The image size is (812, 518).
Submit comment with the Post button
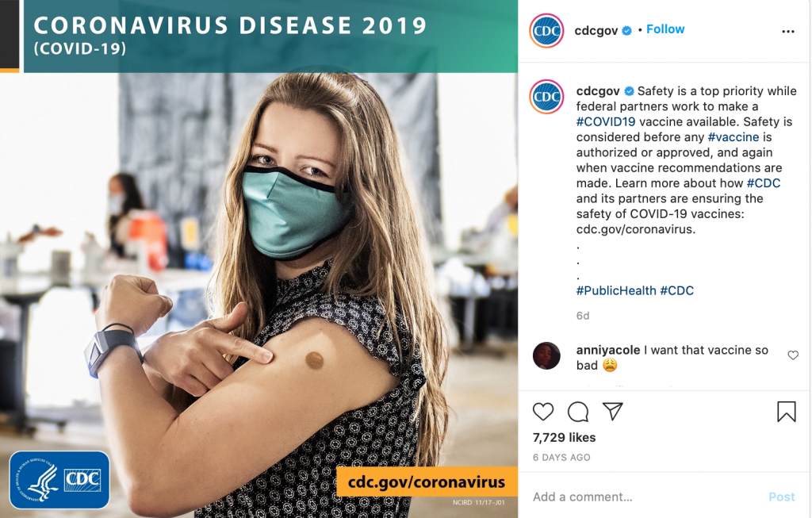[781, 497]
